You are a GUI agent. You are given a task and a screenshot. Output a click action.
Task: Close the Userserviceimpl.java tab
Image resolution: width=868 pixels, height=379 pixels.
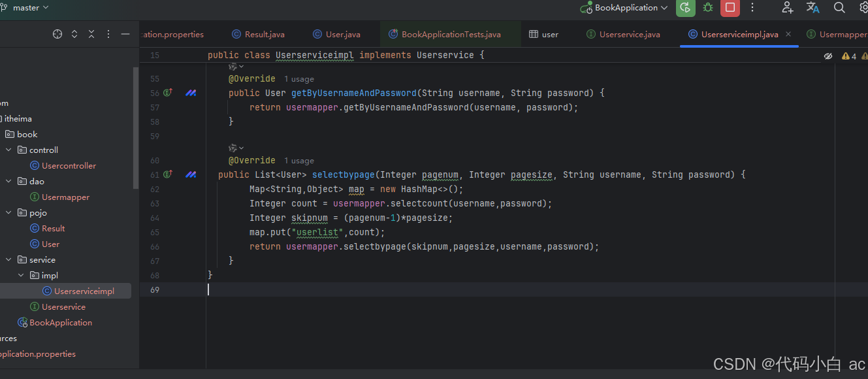click(788, 33)
